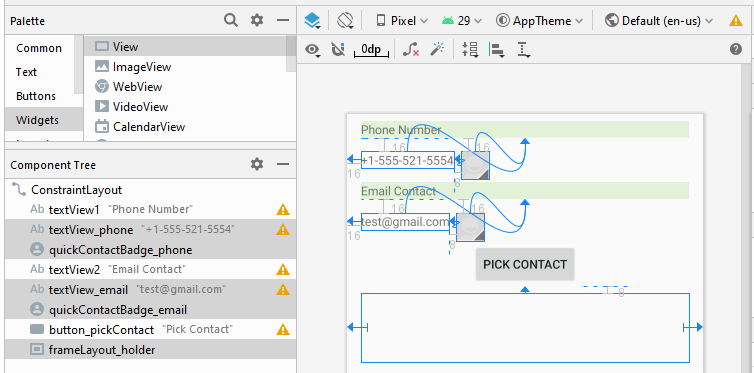
Task: Click warning icon on textView2 row
Action: coord(283,270)
